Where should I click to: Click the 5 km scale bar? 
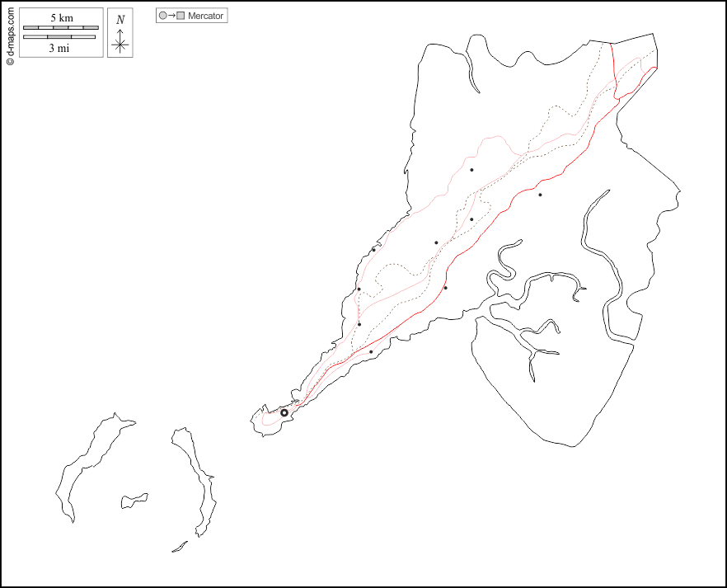(61, 28)
